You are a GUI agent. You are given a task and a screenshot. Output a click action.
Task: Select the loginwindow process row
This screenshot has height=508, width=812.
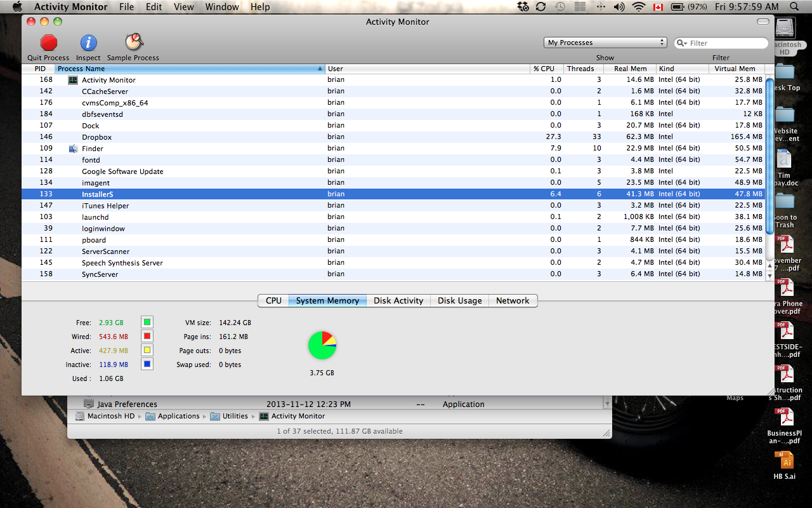click(x=393, y=229)
